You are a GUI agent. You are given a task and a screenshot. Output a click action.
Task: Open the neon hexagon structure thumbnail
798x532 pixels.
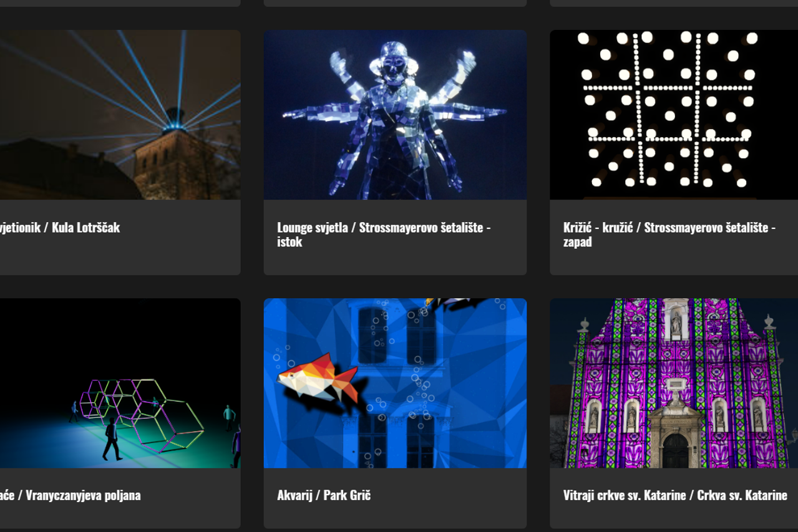click(120, 383)
